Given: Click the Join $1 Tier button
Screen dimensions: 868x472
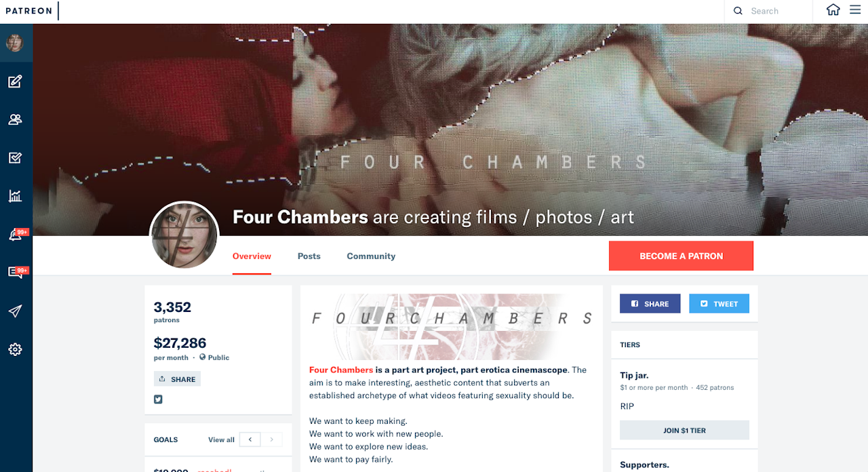Looking at the screenshot, I should [x=684, y=430].
